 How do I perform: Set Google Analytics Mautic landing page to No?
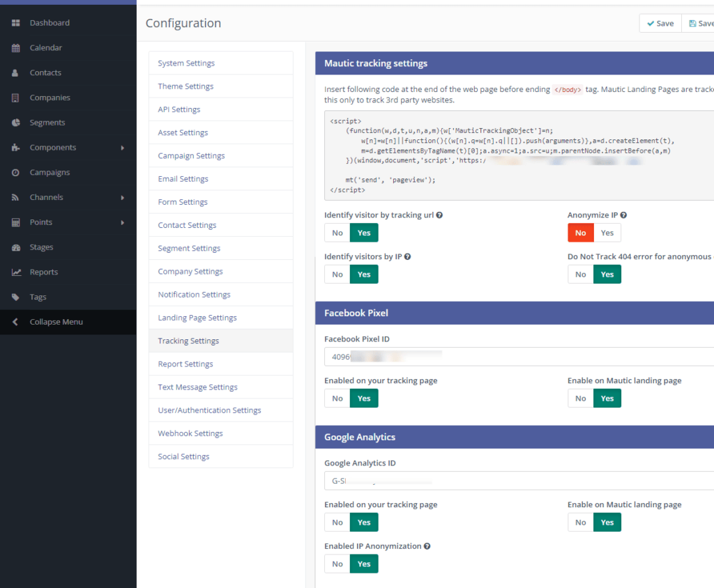(581, 523)
